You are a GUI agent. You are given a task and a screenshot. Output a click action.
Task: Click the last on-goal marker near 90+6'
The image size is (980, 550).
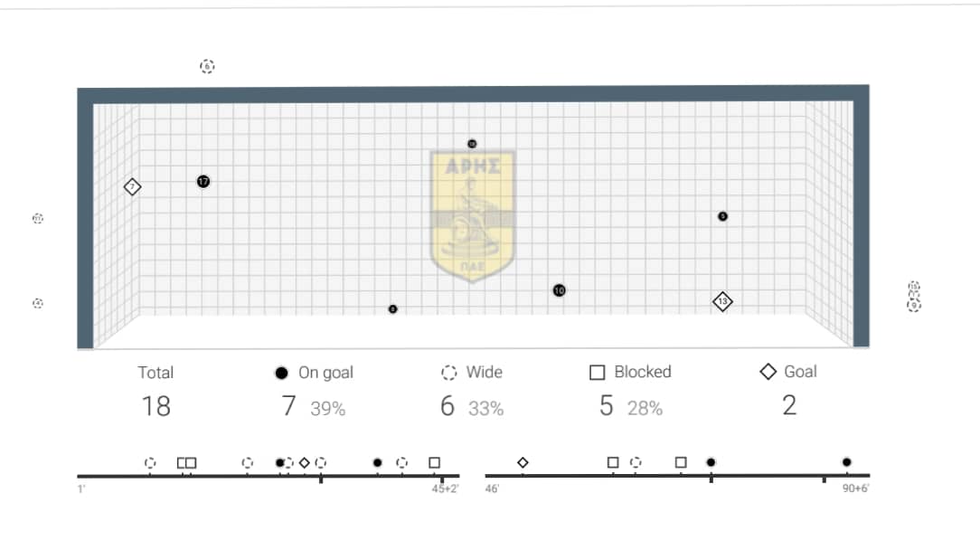click(846, 462)
